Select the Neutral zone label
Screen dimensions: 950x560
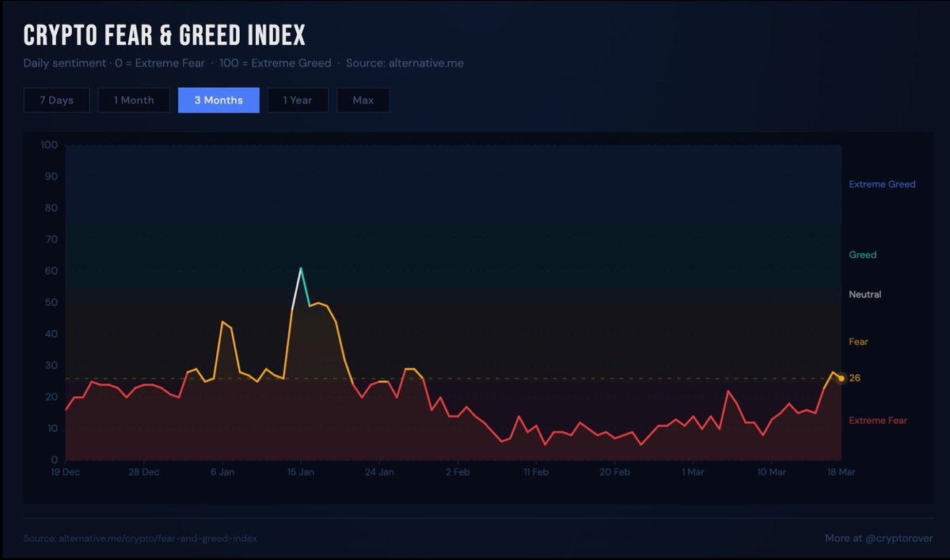pos(864,294)
